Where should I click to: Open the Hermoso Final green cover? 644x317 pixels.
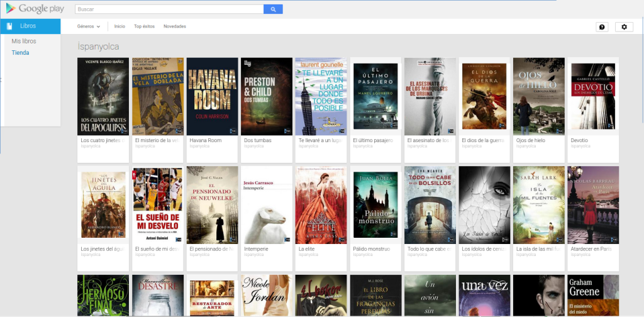(x=103, y=295)
